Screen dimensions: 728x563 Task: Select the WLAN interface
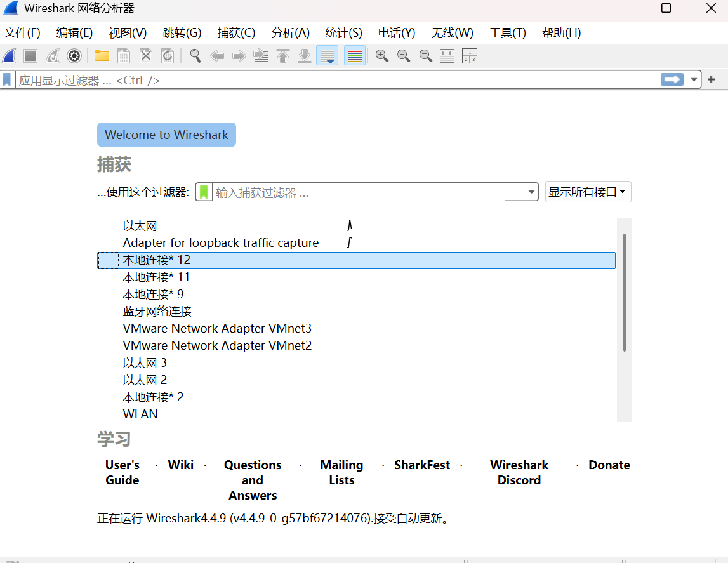357,414
